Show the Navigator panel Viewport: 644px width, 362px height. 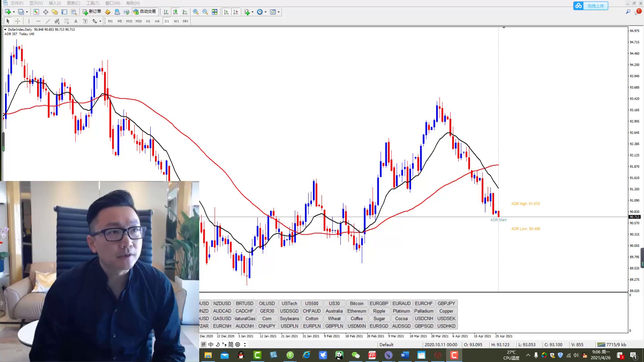[55, 12]
